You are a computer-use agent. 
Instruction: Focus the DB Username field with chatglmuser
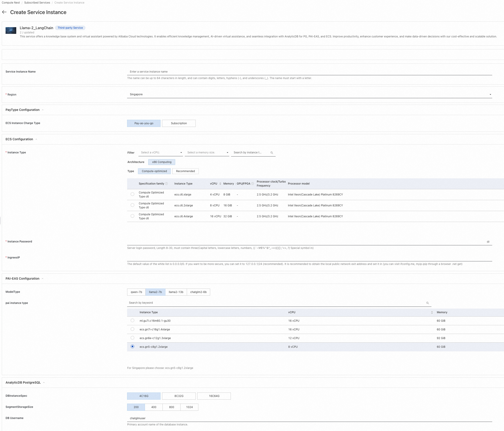tap(309, 418)
